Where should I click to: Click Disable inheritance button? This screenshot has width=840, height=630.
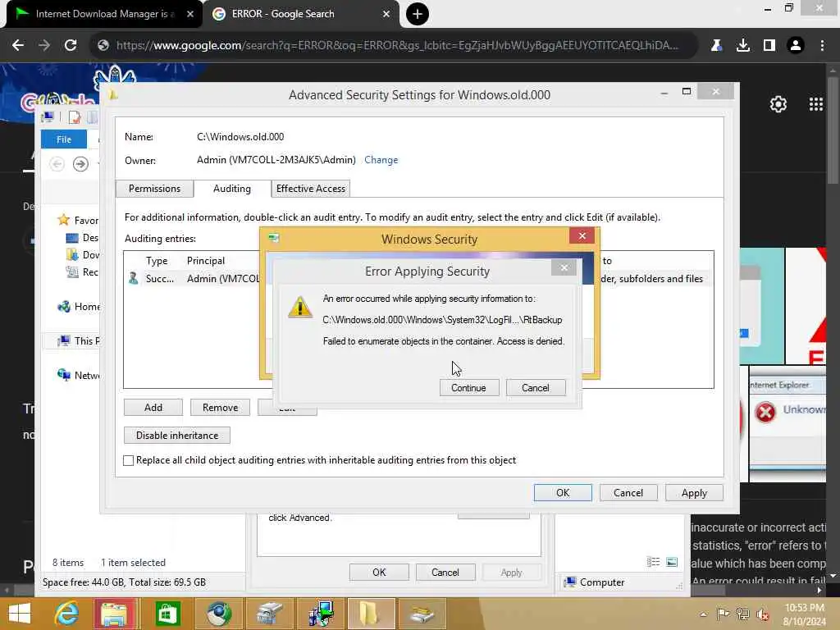click(x=177, y=436)
